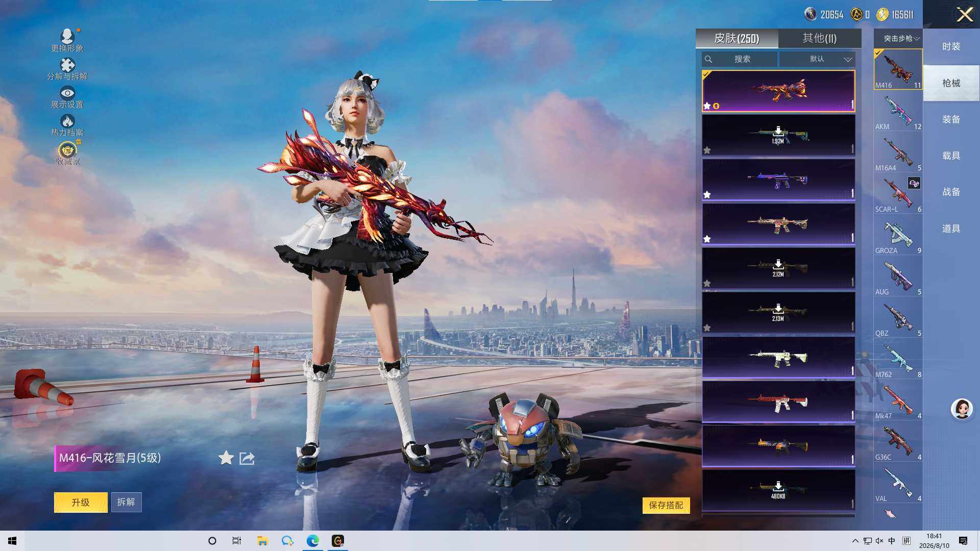Open the Windows notification center
The image size is (980, 551).
(x=963, y=541)
